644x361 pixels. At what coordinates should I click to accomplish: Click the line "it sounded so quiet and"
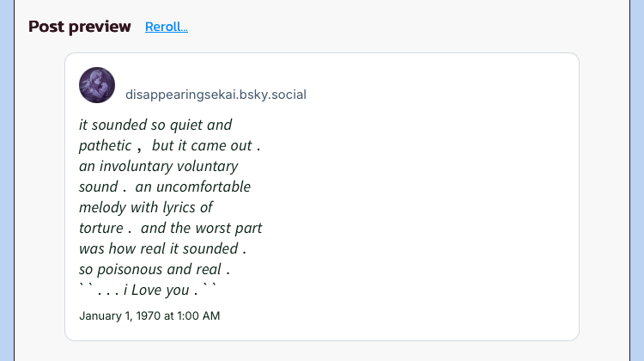[155, 125]
